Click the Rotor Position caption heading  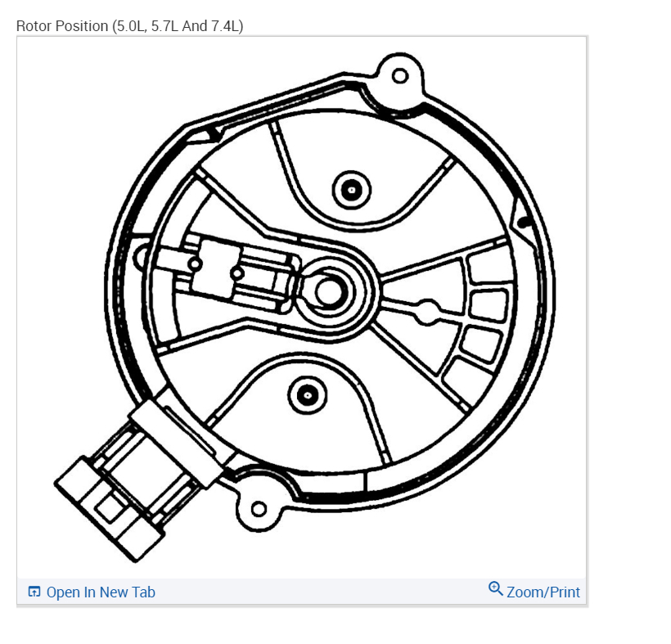point(129,26)
